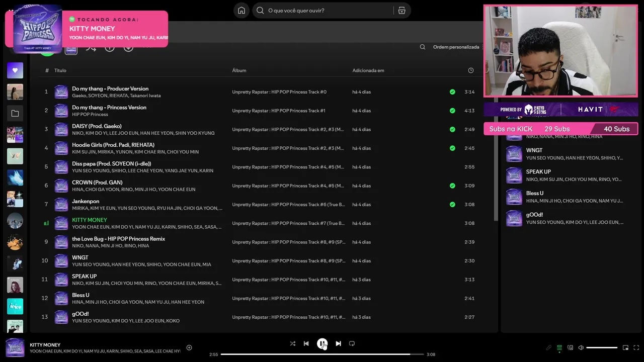This screenshot has width=644, height=362.
Task: Open KITTY MONEY title link in the bottom bar
Action: (45, 345)
